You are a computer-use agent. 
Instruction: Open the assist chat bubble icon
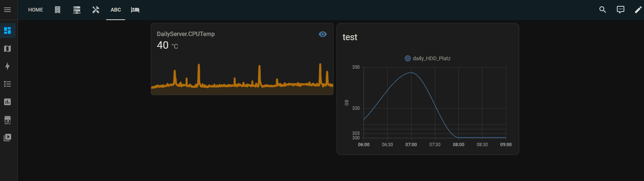click(621, 10)
